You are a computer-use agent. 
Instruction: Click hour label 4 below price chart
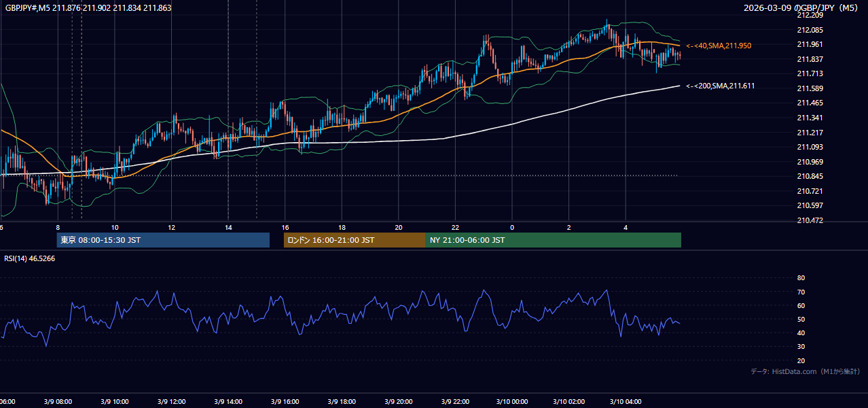point(626,228)
